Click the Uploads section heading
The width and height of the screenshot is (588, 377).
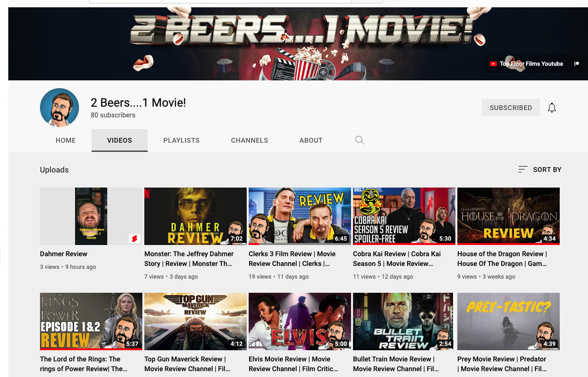coord(54,170)
